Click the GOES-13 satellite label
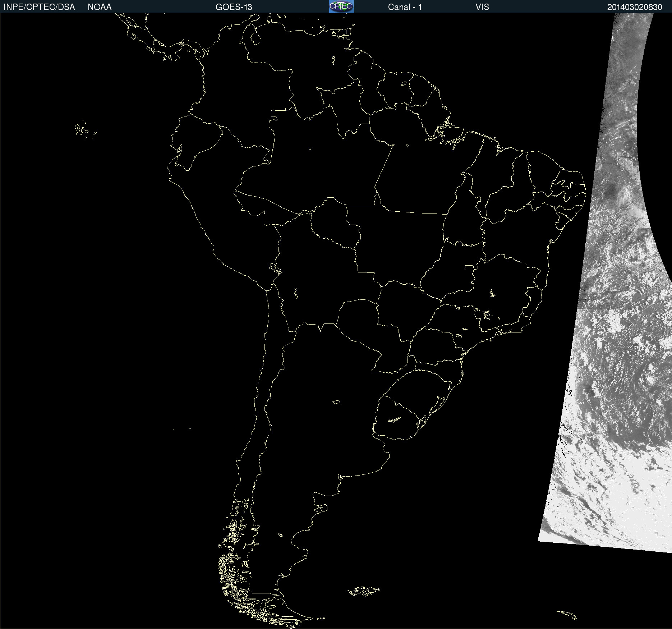The image size is (672, 629). pos(234,7)
